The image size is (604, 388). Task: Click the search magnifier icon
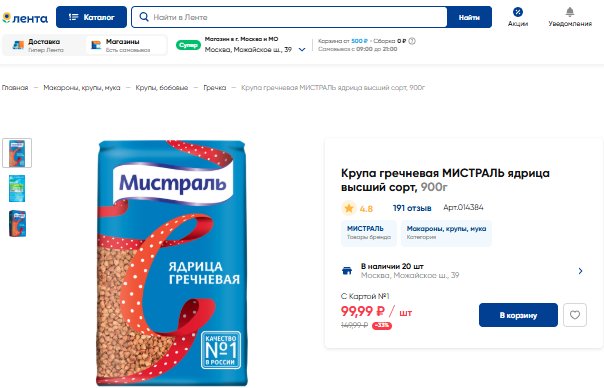(144, 17)
